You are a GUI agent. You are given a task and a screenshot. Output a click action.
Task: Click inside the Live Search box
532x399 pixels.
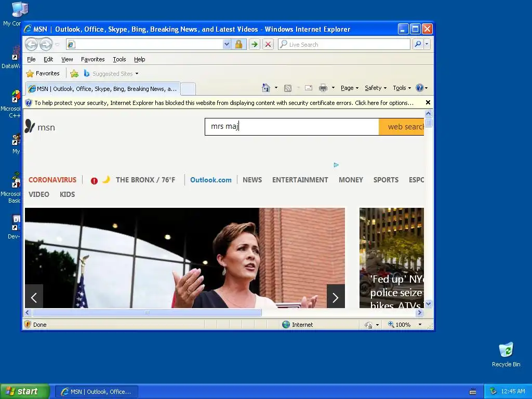pos(344,44)
